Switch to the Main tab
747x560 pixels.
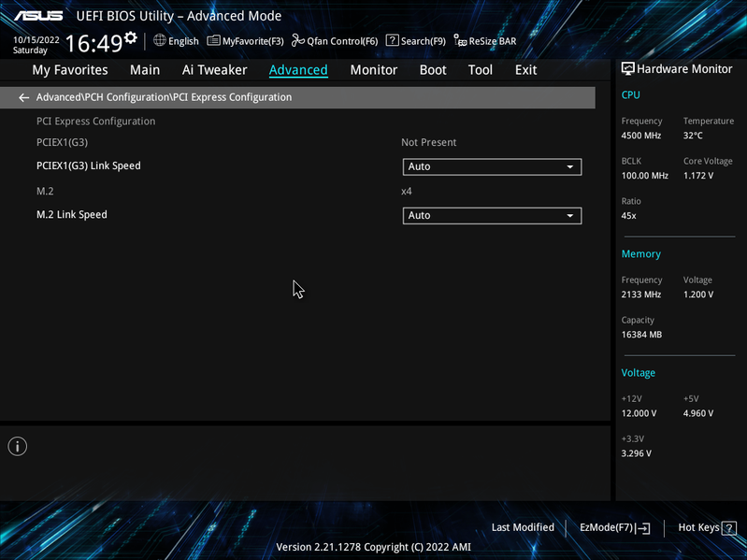(x=145, y=70)
